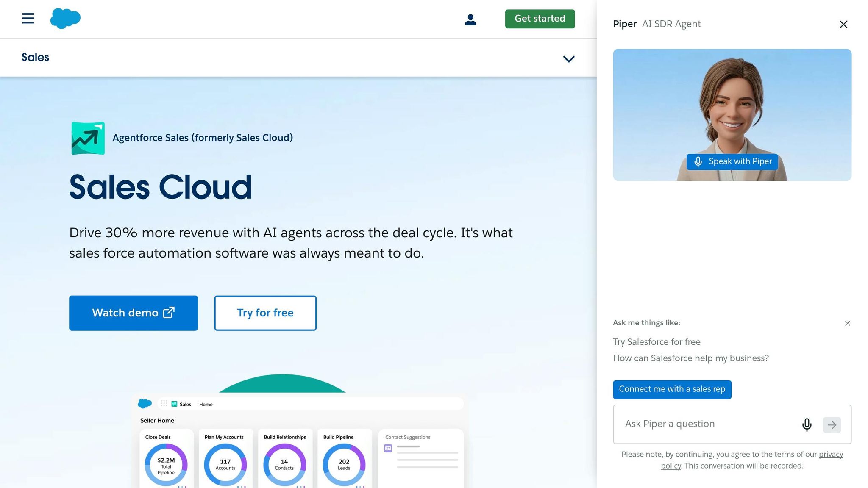The image size is (868, 488).
Task: Click the Get started button
Action: coord(540,19)
